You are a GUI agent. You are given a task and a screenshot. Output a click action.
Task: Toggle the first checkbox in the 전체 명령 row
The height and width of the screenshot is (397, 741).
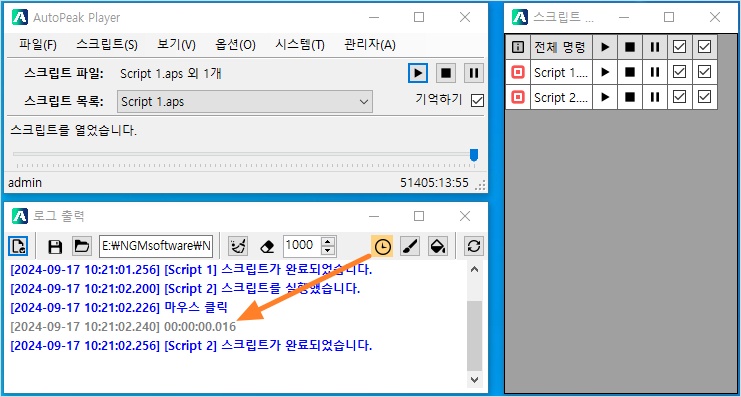coord(680,47)
